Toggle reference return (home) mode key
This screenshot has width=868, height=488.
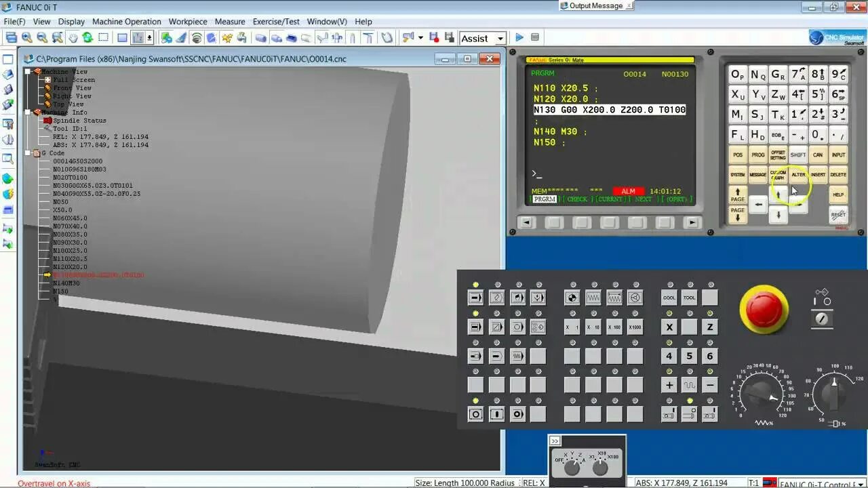point(572,298)
